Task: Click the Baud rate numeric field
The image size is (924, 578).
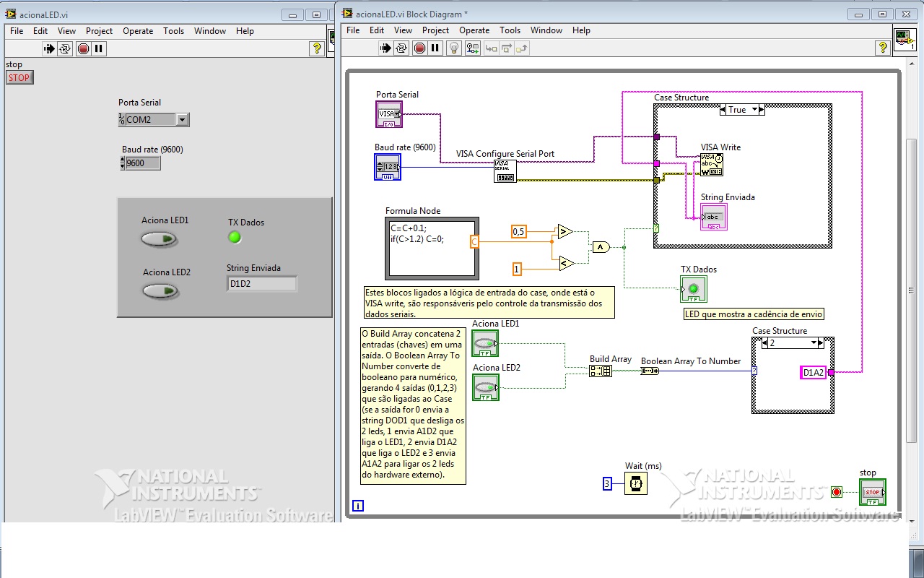Action: (x=142, y=163)
